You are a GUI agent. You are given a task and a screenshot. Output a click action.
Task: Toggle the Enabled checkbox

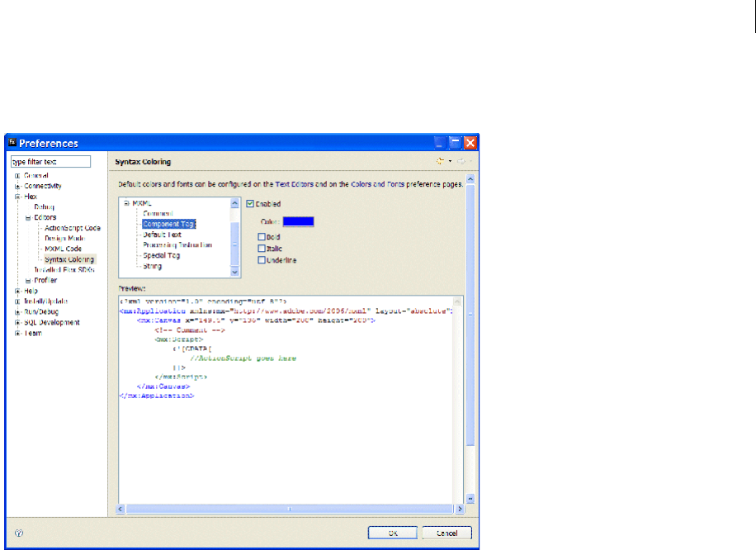(250, 204)
